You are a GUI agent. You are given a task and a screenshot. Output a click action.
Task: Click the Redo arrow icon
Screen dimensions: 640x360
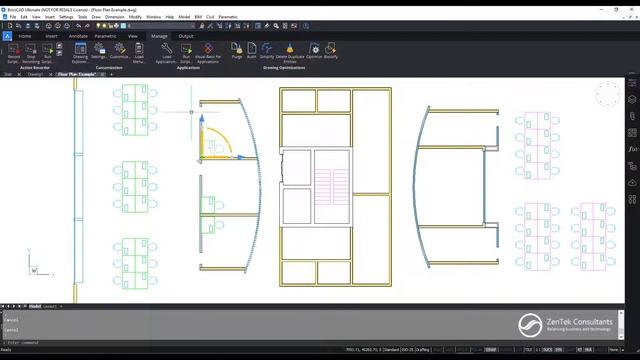click(x=87, y=26)
